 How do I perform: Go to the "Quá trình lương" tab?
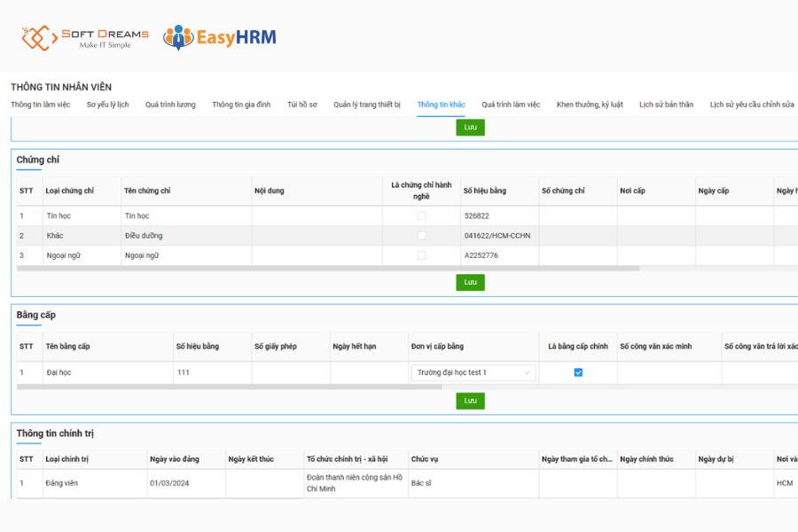point(170,105)
